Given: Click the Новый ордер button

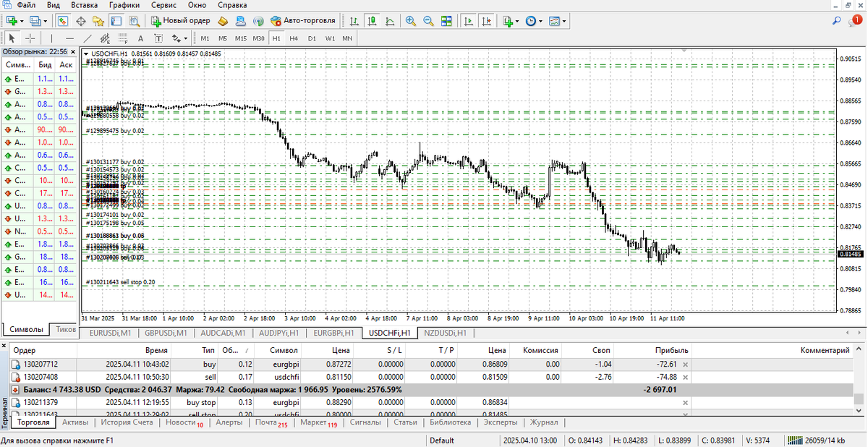Looking at the screenshot, I should coord(180,21).
